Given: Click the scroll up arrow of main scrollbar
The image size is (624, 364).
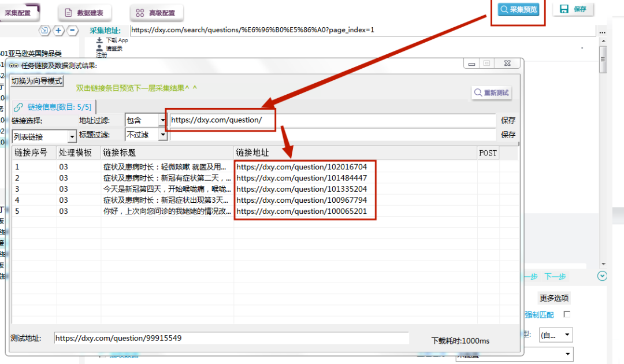Looking at the screenshot, I should tap(603, 41).
